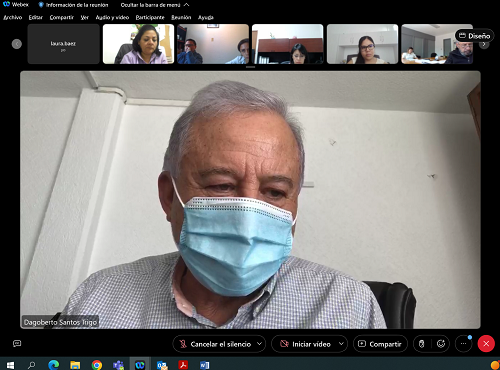Open the Archivo menu

click(13, 17)
